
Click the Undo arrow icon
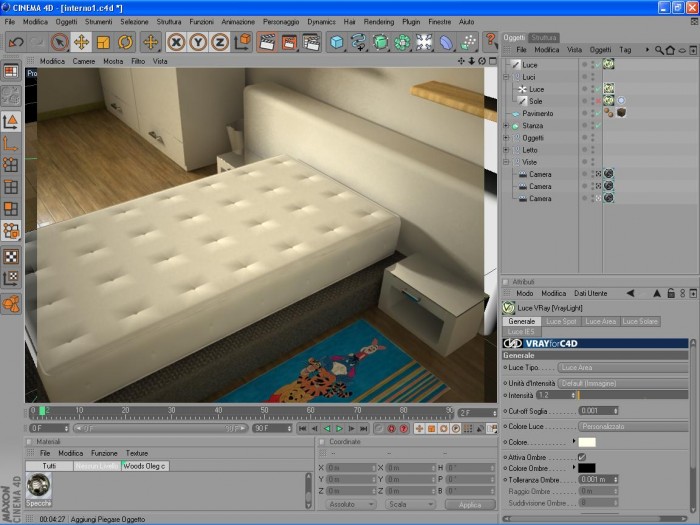pyautogui.click(x=17, y=42)
